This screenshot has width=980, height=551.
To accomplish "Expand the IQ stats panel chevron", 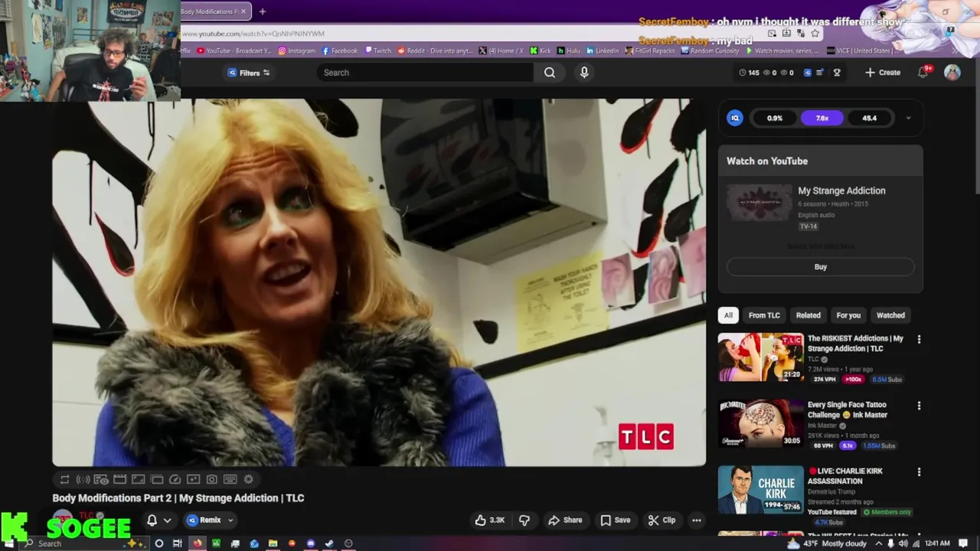I will (x=909, y=118).
